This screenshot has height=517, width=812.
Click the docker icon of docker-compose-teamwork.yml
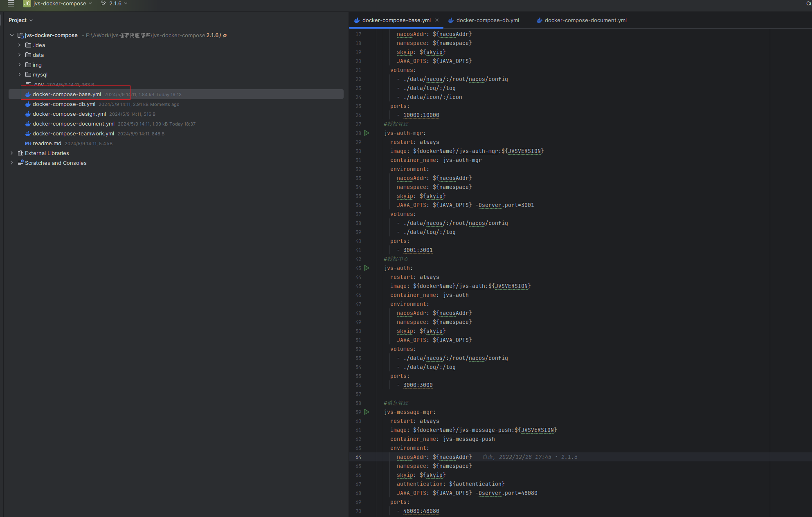click(28, 133)
